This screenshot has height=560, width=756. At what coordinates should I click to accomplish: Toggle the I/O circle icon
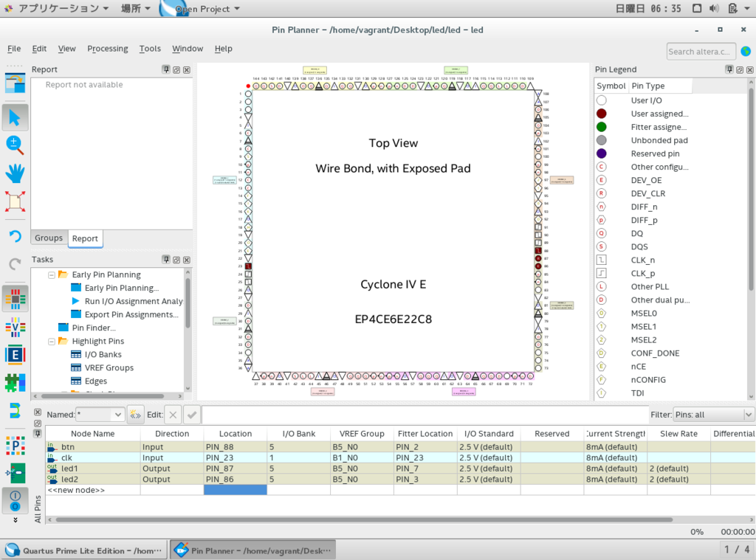coord(15,501)
